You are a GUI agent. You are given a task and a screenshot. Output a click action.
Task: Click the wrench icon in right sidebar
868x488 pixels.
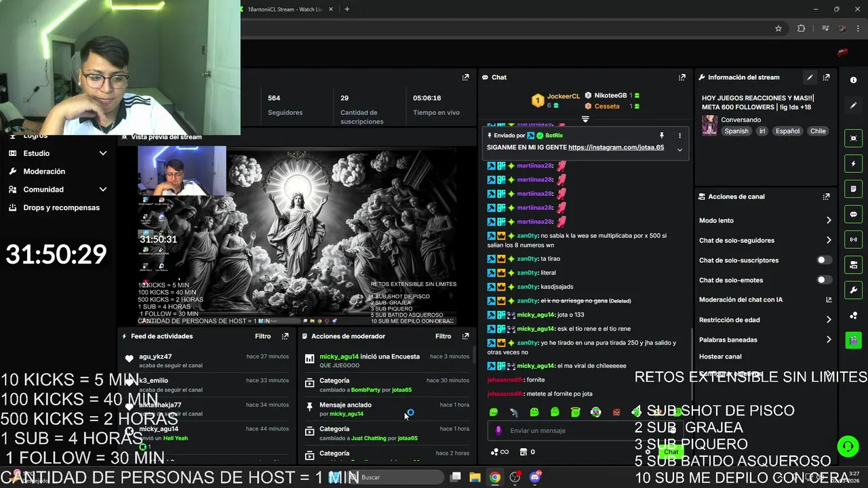pos(853,290)
